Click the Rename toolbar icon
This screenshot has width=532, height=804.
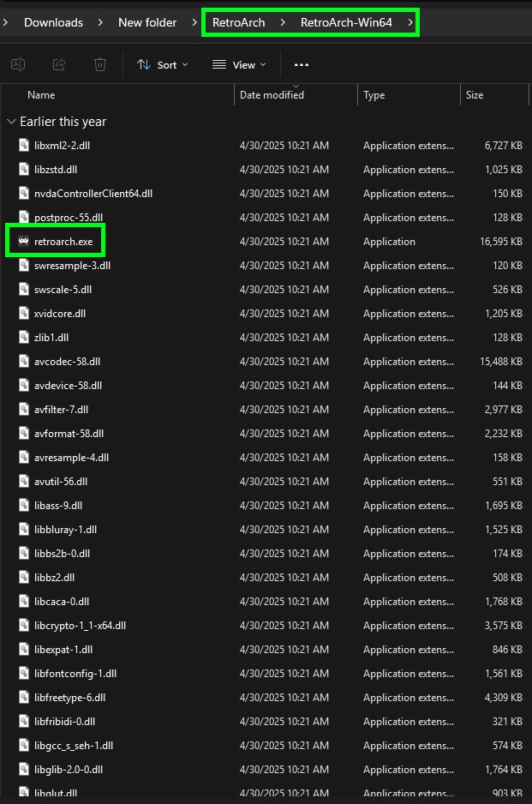[18, 64]
